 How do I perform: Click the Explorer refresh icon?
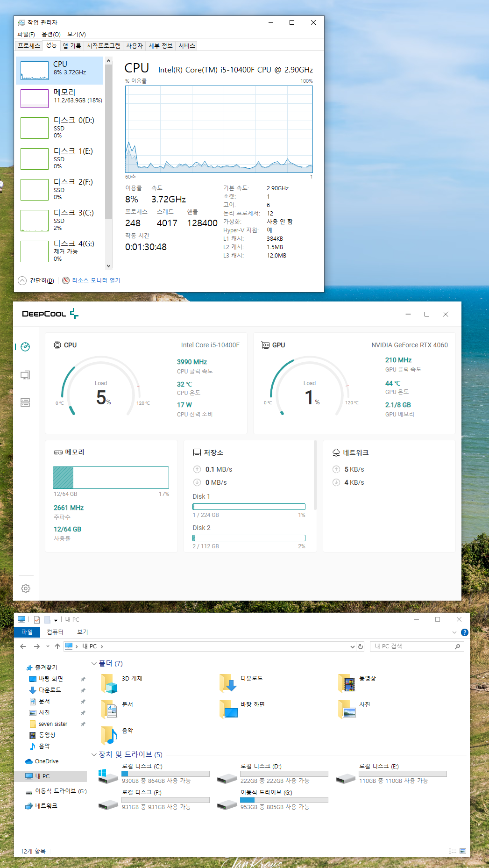(361, 646)
